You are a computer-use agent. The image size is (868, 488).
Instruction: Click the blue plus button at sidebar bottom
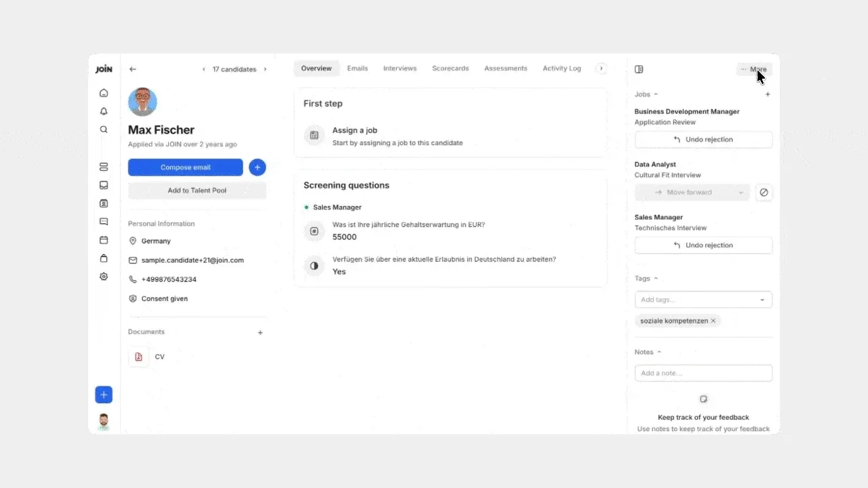click(104, 394)
